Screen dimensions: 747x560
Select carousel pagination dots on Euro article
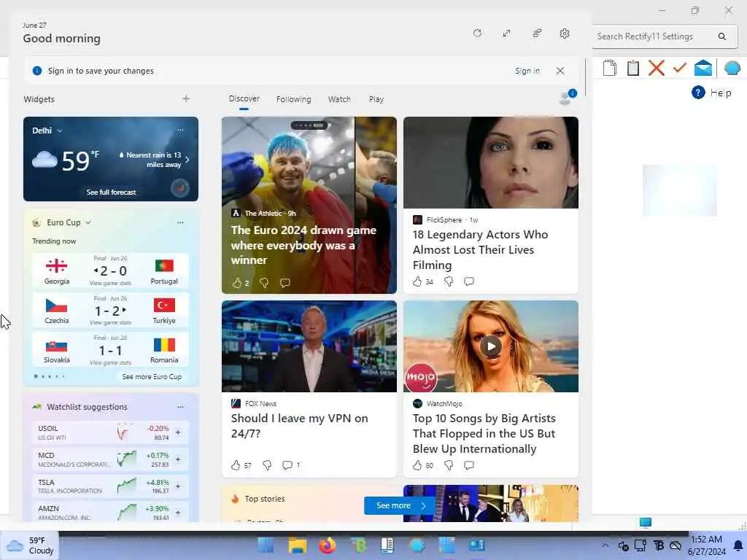[x=309, y=125]
